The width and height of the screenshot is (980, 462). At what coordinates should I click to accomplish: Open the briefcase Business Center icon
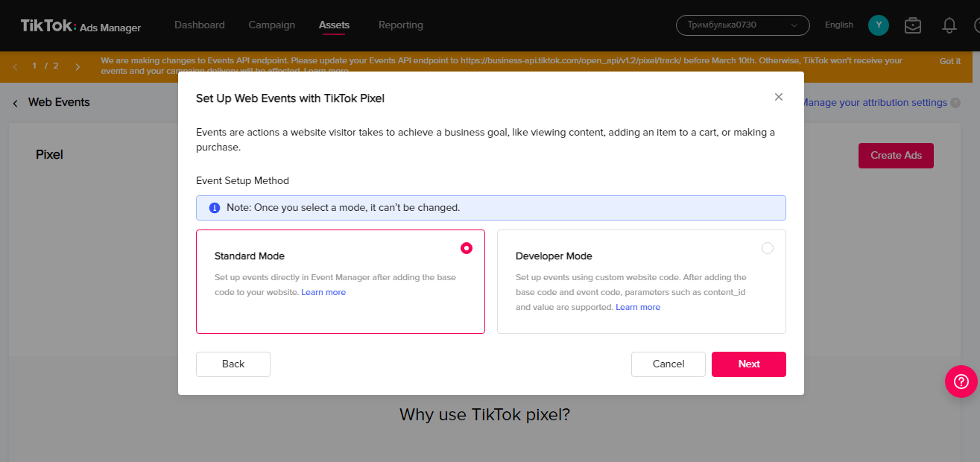912,25
